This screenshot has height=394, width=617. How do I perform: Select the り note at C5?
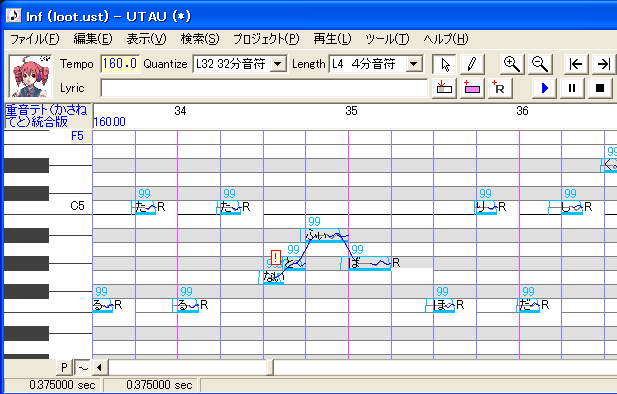(x=486, y=207)
